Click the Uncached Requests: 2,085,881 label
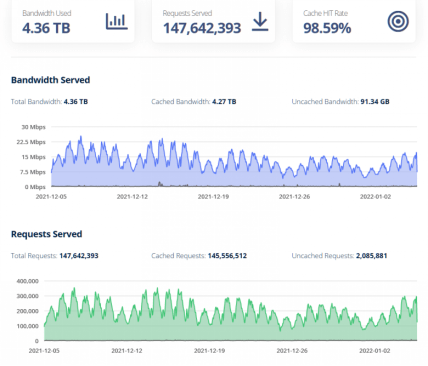Screen dimensions: 428x366 (x=339, y=256)
